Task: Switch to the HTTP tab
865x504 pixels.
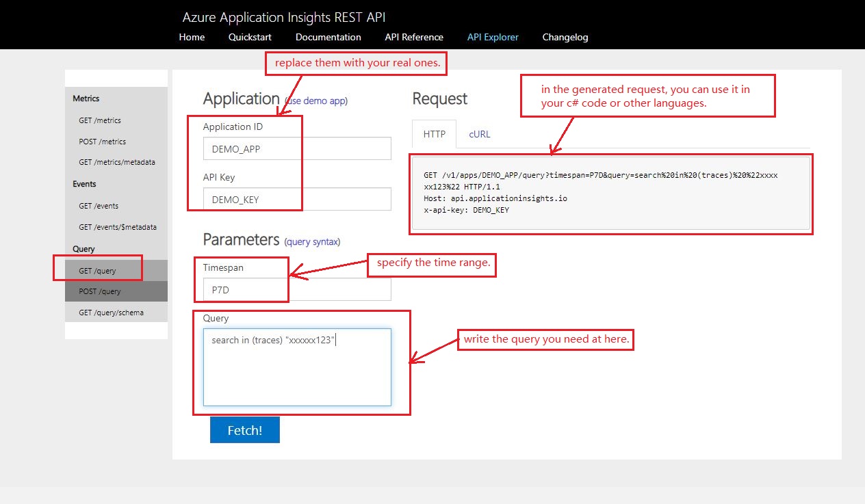Action: point(434,134)
